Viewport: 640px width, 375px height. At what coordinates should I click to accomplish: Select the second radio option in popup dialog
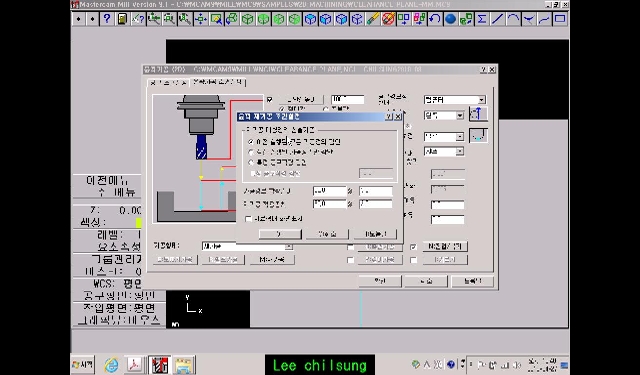pos(251,152)
